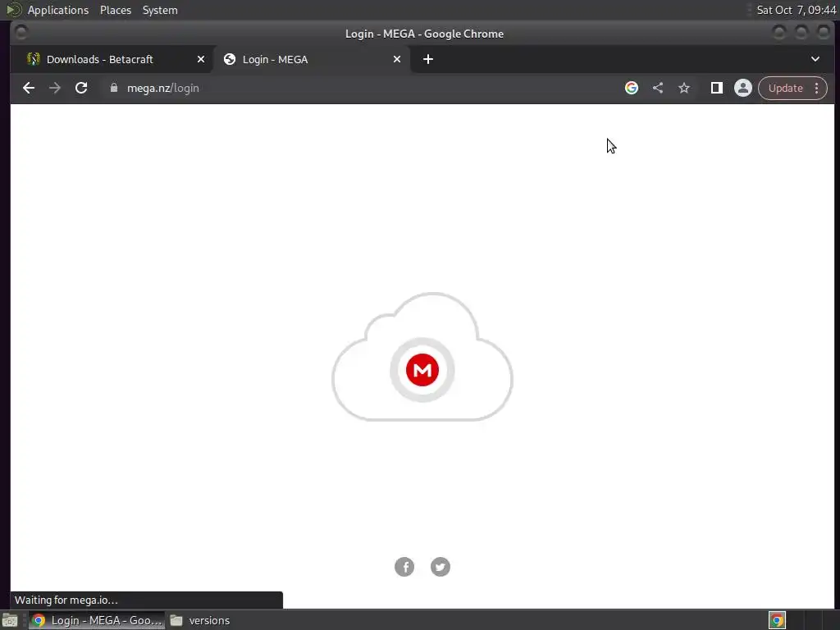Switch to the versions folder window in taskbar

pyautogui.click(x=200, y=620)
